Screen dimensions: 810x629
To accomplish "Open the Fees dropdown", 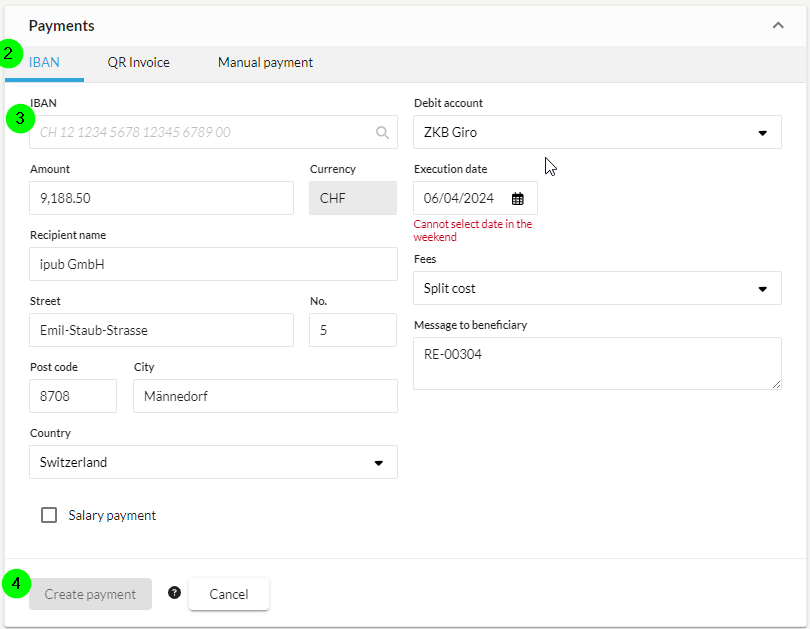I will [x=597, y=288].
